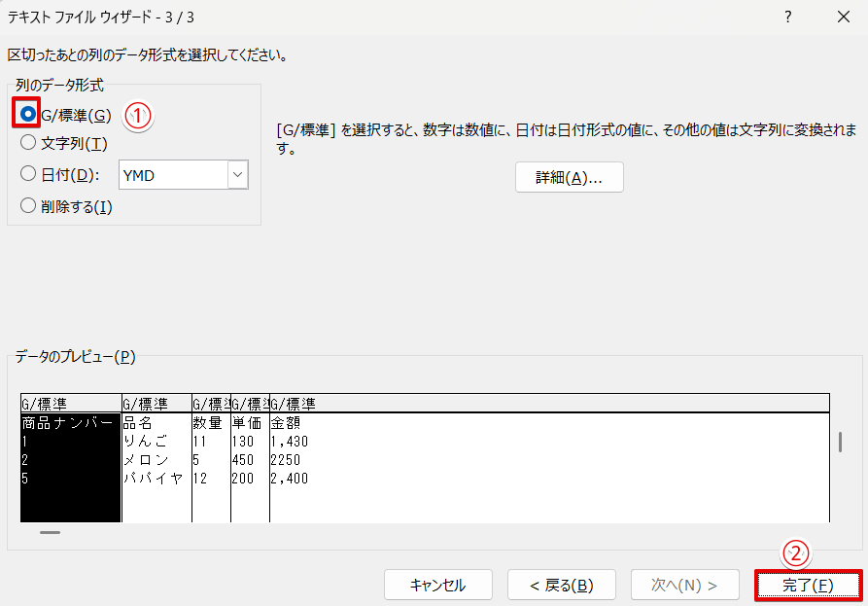Image resolution: width=868 pixels, height=606 pixels.
Task: Click the G/標準 header above りんご column
Action: [156, 404]
